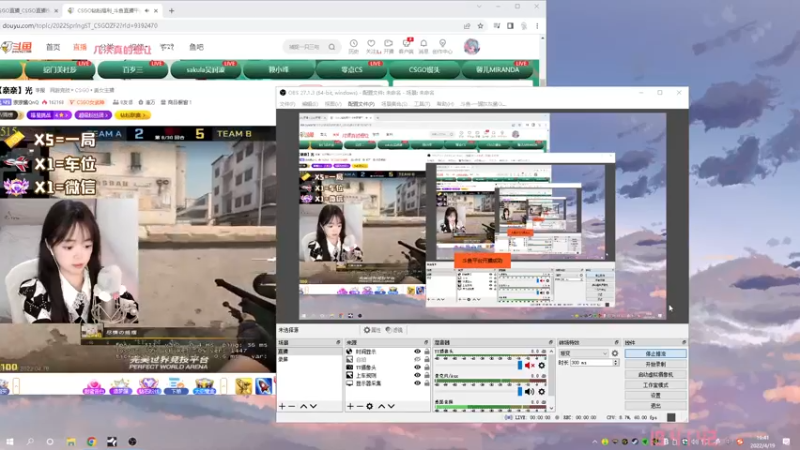This screenshot has width=800, height=450.
Task: Open the Edit menu in OBS
Action: (x=310, y=104)
